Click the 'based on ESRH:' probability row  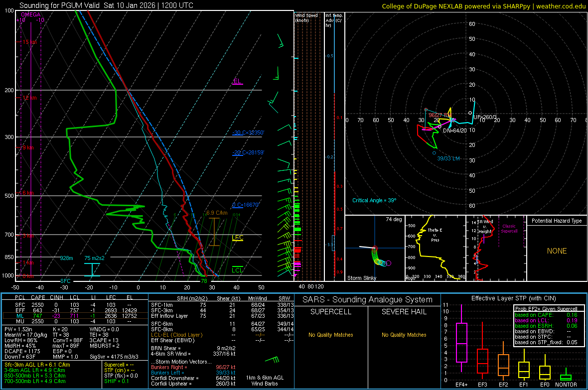pos(546,326)
